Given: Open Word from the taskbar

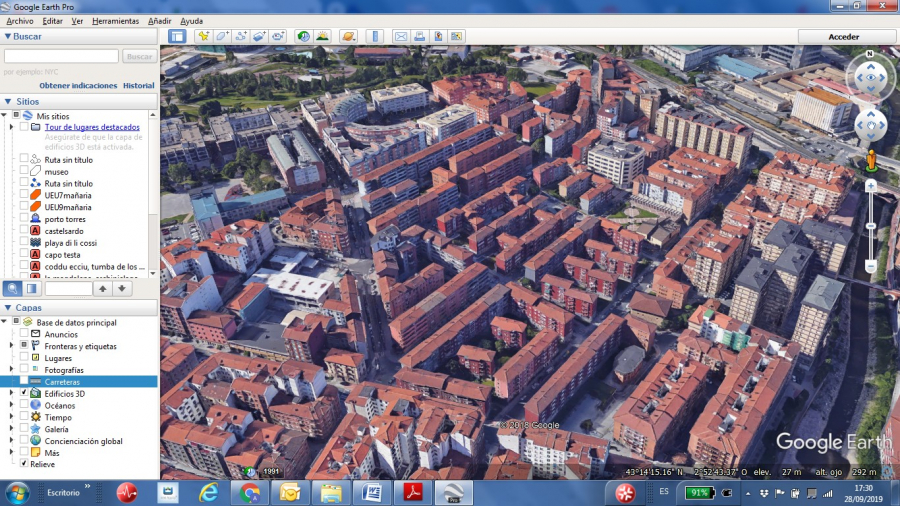Looking at the screenshot, I should (372, 493).
